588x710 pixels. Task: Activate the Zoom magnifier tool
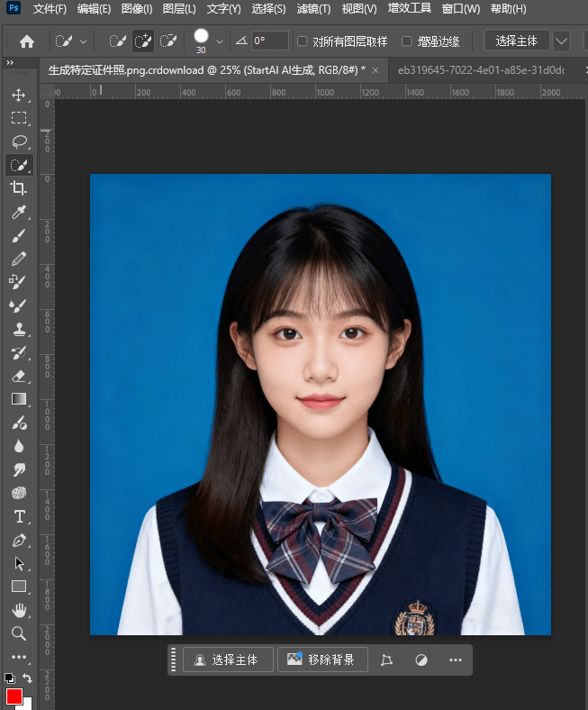(x=18, y=633)
